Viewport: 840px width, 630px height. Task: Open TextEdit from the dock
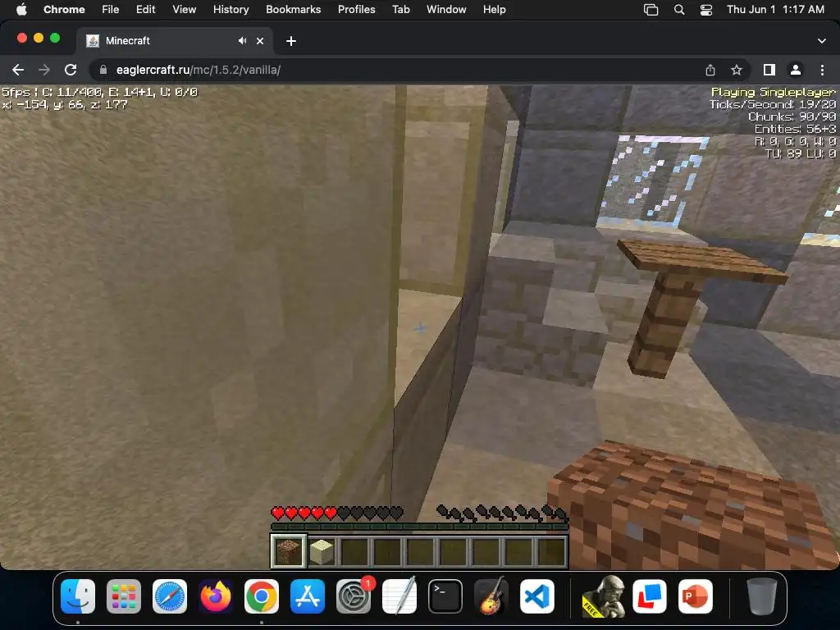399,596
